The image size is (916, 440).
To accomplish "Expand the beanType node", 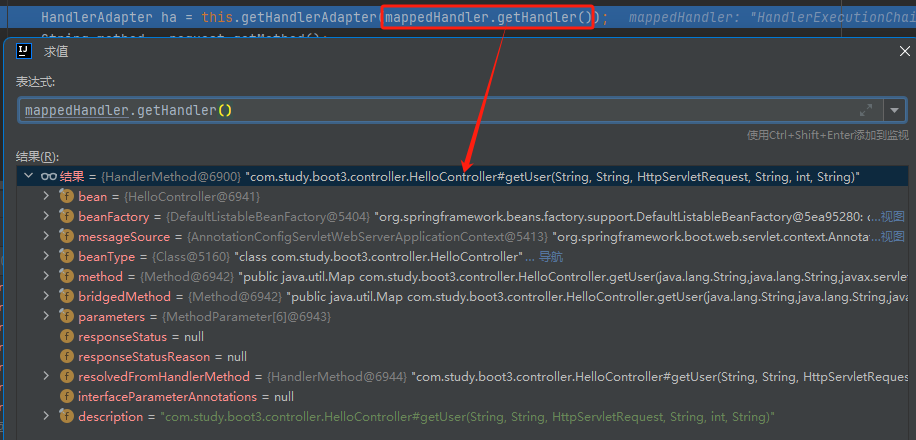I will pos(46,257).
